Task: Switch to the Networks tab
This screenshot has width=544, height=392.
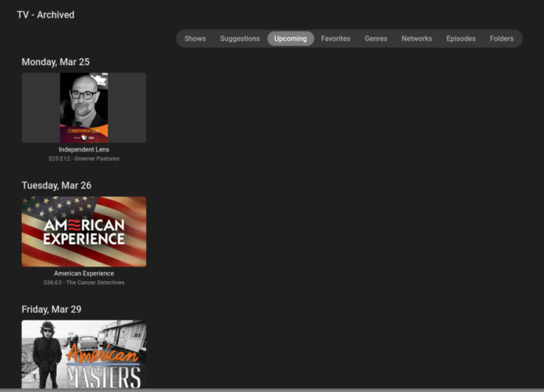Action: click(417, 38)
